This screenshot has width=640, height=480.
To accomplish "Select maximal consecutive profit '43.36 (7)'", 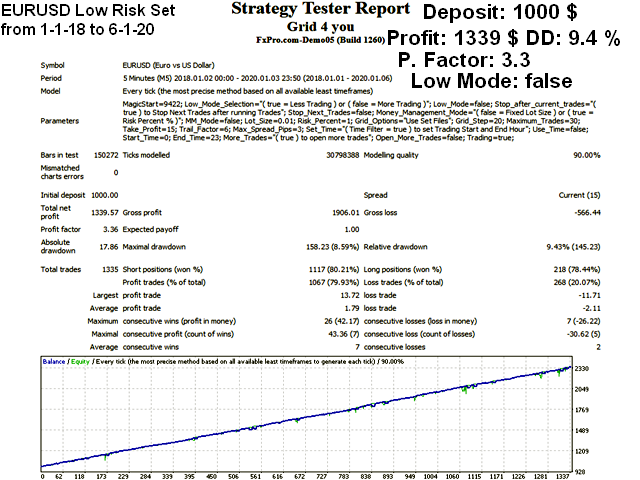I will pyautogui.click(x=344, y=334).
